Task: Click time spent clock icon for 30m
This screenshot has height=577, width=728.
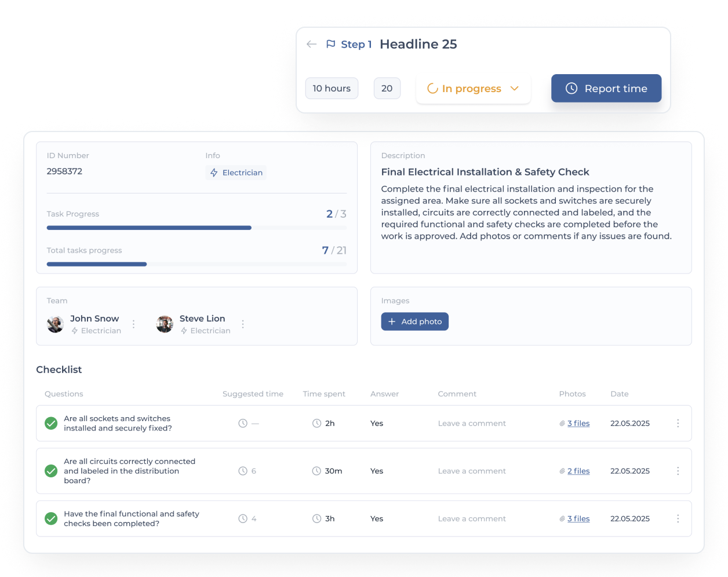Action: click(x=316, y=471)
